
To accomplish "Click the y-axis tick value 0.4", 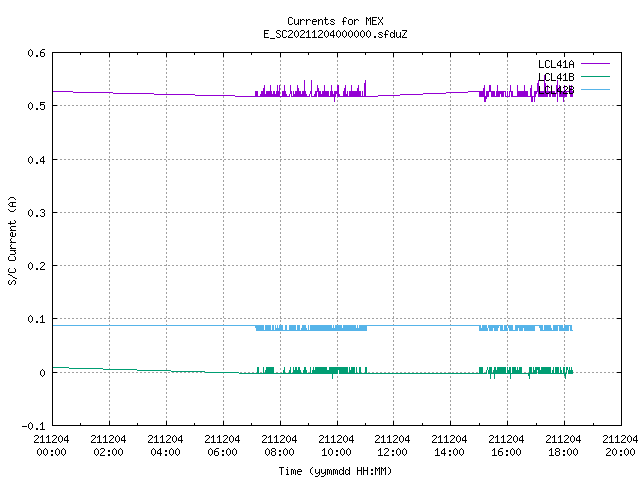I will point(36,160).
